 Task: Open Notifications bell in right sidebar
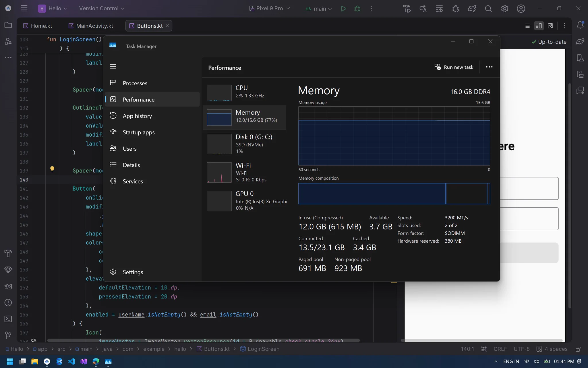[x=580, y=25]
